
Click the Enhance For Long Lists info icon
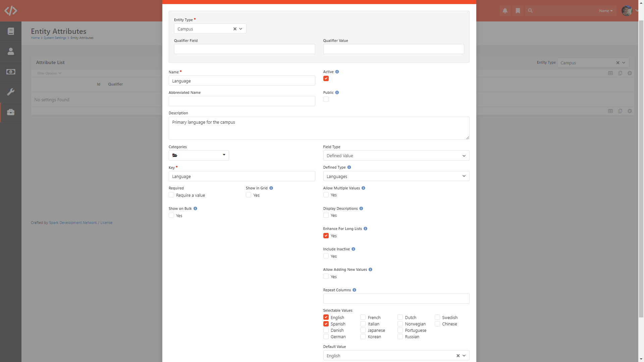click(x=366, y=229)
